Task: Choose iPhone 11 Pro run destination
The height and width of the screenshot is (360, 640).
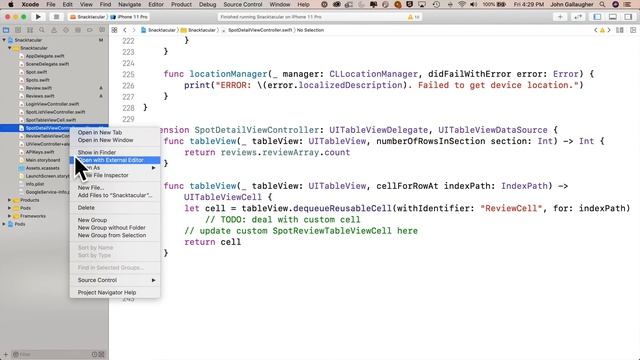Action: point(129,17)
